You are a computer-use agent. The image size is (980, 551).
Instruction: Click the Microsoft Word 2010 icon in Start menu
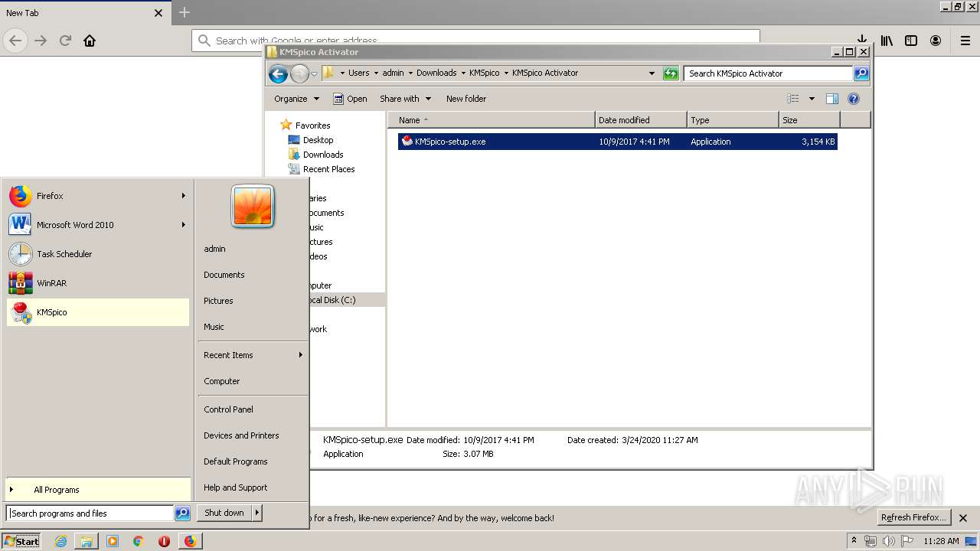21,225
